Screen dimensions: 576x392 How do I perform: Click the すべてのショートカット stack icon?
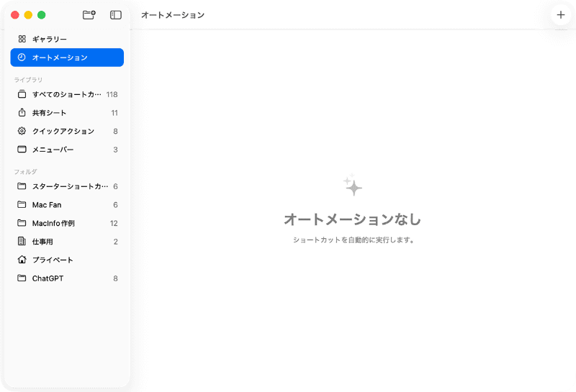pyautogui.click(x=22, y=94)
